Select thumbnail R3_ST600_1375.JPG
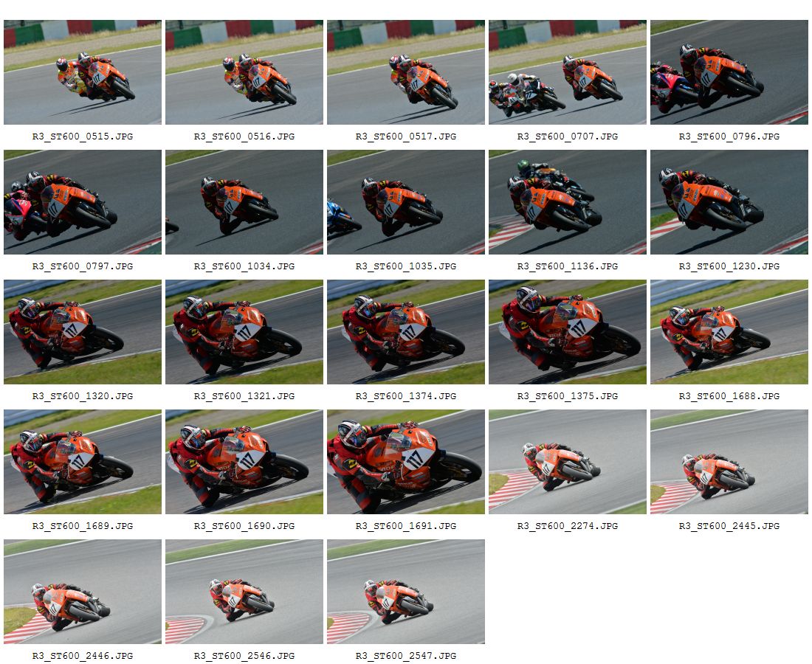 tap(568, 332)
